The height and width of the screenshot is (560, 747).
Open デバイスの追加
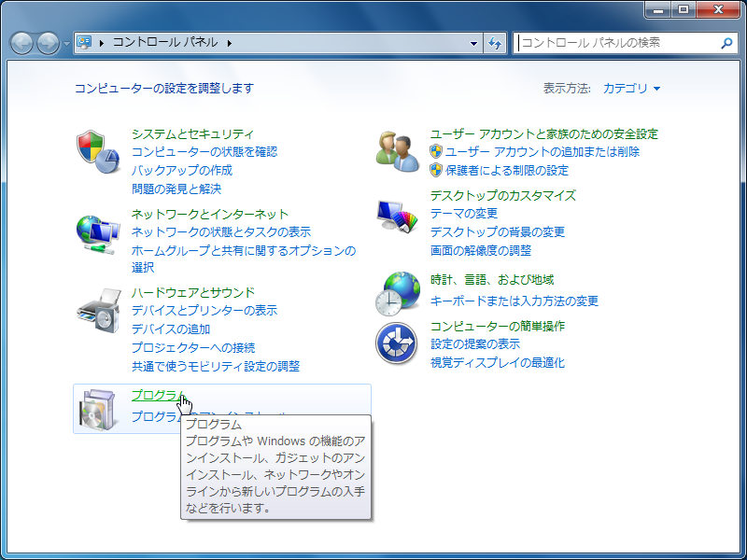click(171, 329)
